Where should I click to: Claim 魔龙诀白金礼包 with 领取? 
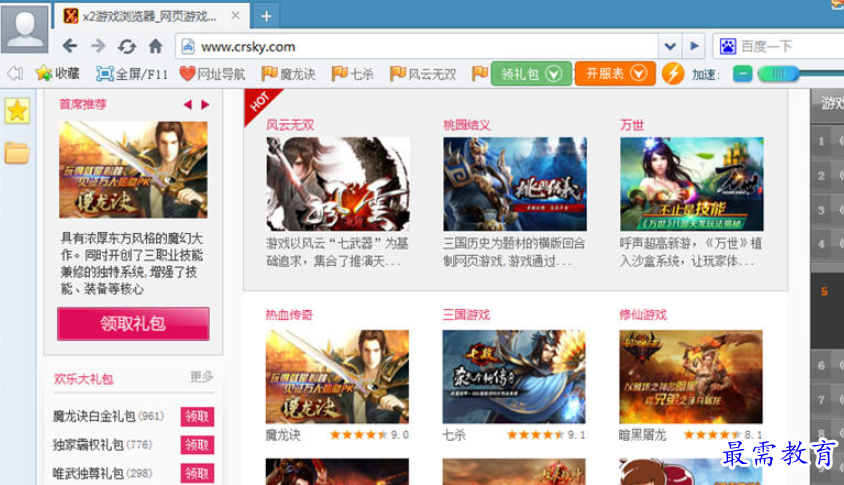197,416
